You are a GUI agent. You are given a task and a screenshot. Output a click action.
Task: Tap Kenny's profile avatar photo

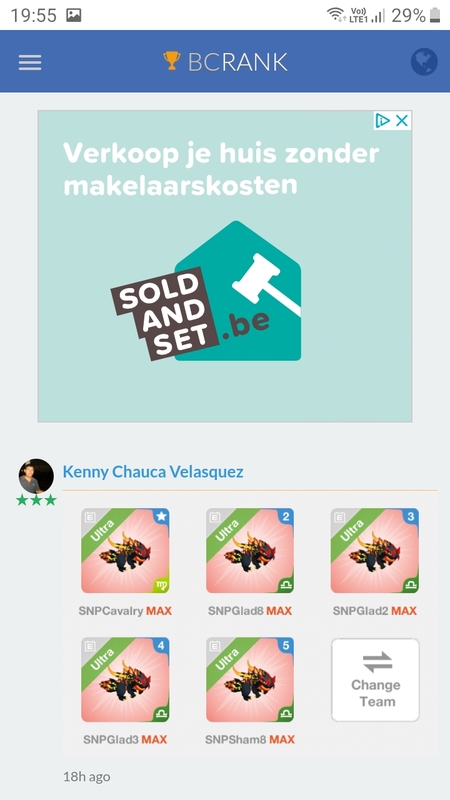pyautogui.click(x=36, y=476)
